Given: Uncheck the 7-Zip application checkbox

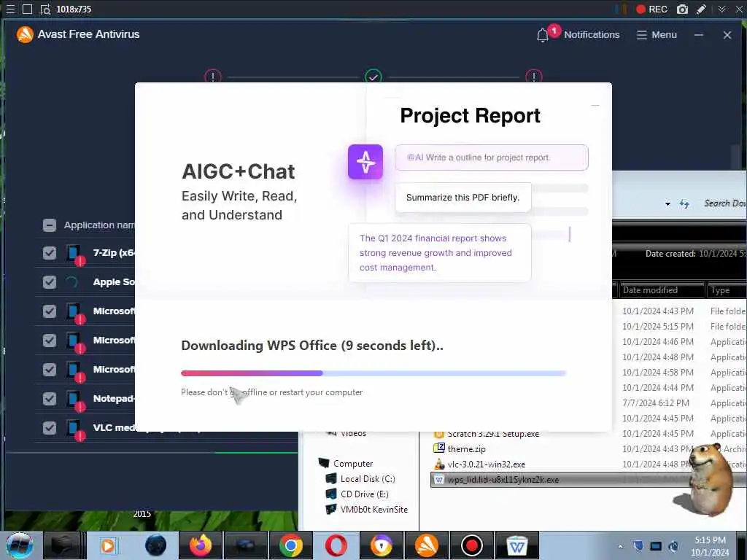Looking at the screenshot, I should pos(50,253).
